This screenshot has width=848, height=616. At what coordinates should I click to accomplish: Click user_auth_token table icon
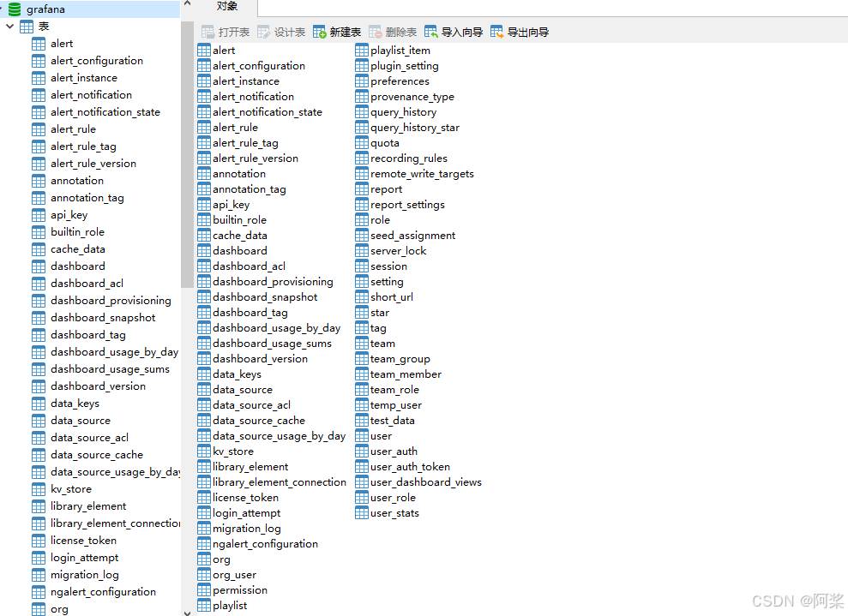362,467
